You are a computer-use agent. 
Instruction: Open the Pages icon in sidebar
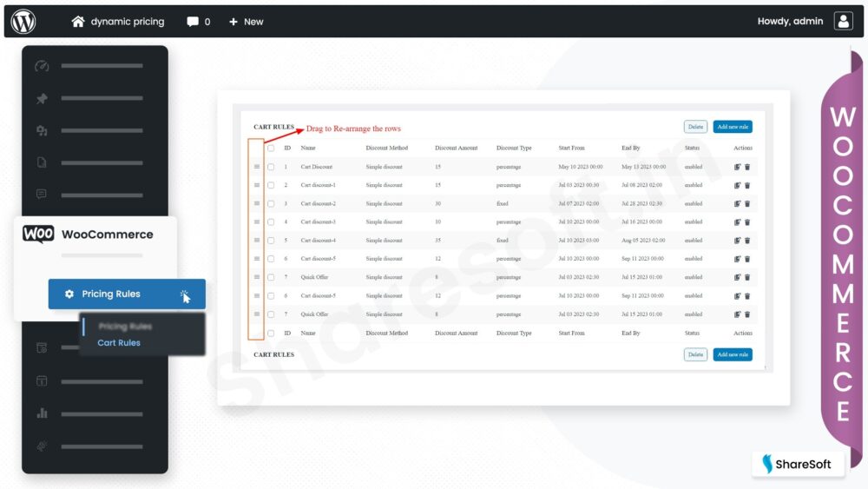point(42,162)
